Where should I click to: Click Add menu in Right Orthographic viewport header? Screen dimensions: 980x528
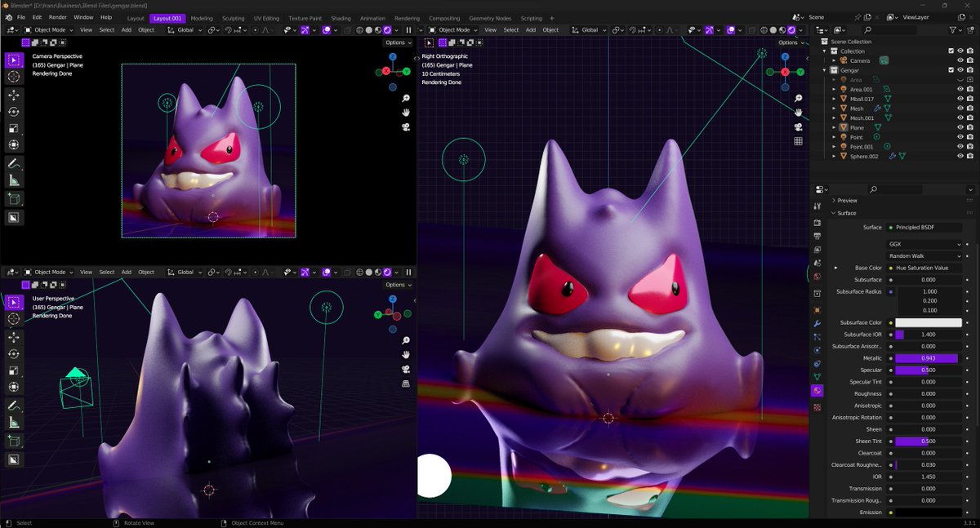click(531, 30)
